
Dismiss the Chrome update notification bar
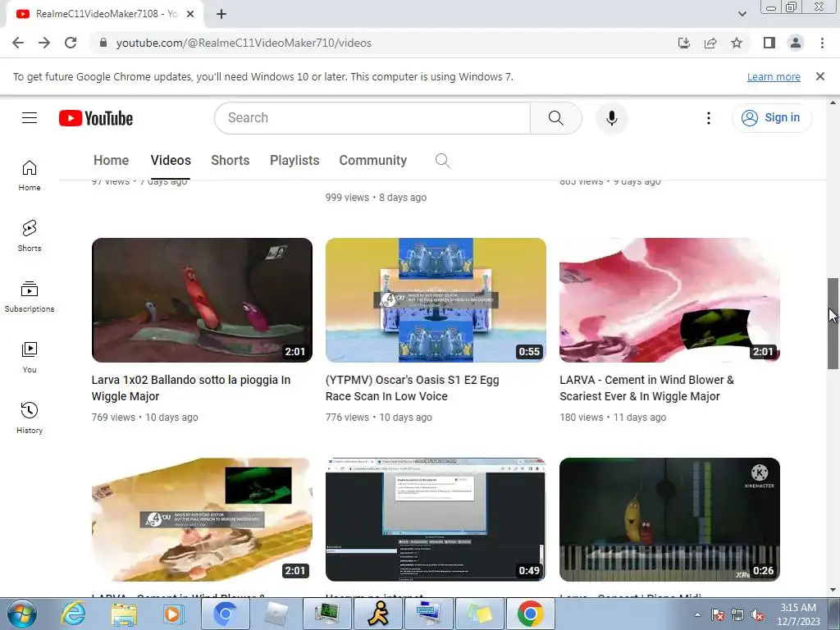click(820, 76)
